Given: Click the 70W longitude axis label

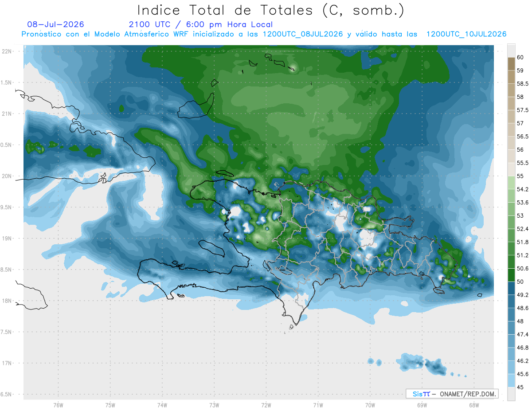Looking at the screenshot, I should click(x=370, y=405).
